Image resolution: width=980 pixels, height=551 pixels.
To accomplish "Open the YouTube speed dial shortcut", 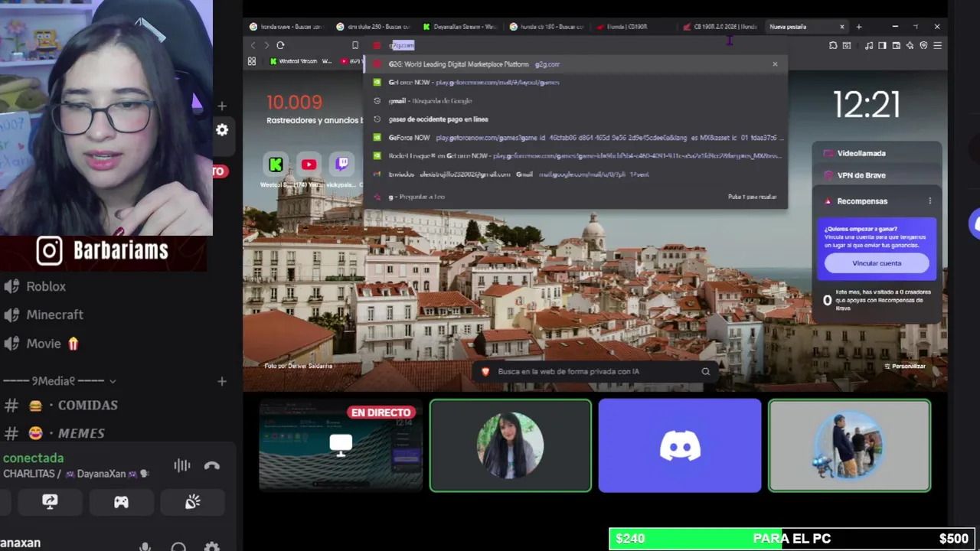I will click(x=309, y=164).
